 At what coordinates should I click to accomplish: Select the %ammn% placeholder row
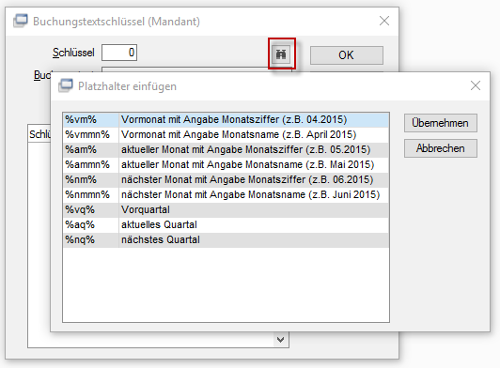click(x=226, y=165)
